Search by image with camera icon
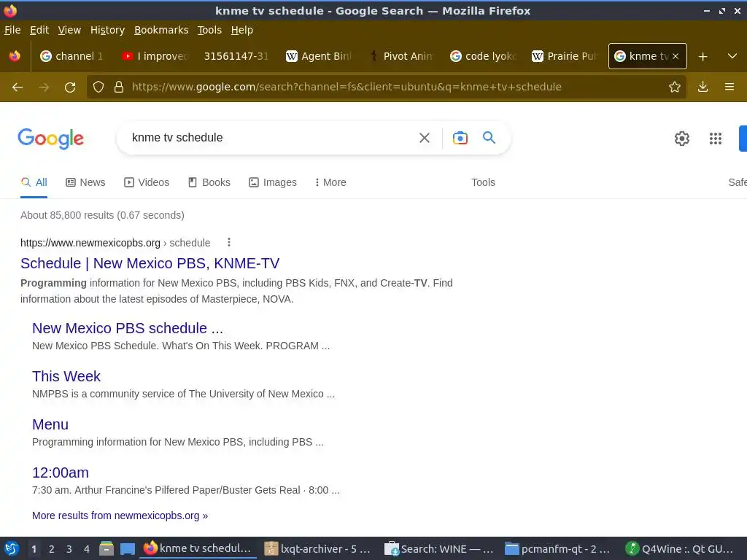 [x=460, y=138]
